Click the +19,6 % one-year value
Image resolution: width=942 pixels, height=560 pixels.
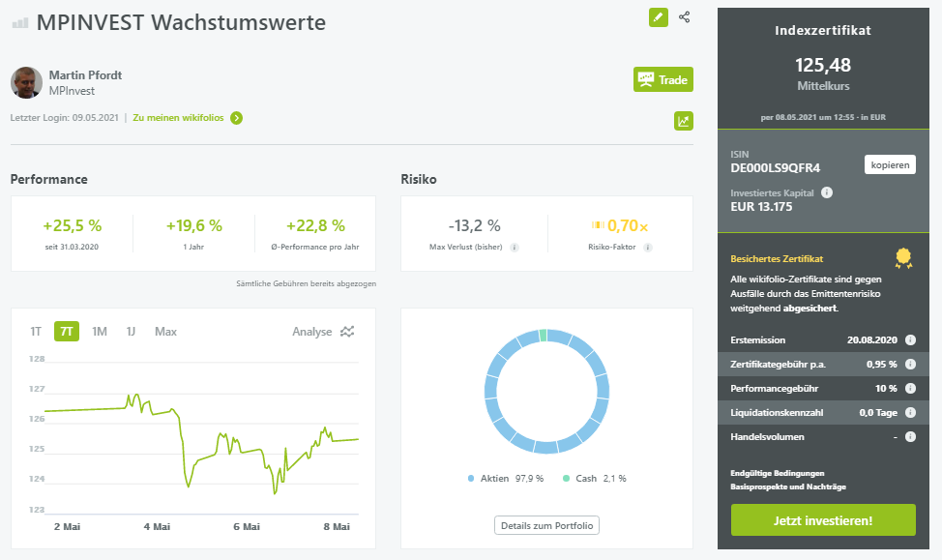(194, 226)
